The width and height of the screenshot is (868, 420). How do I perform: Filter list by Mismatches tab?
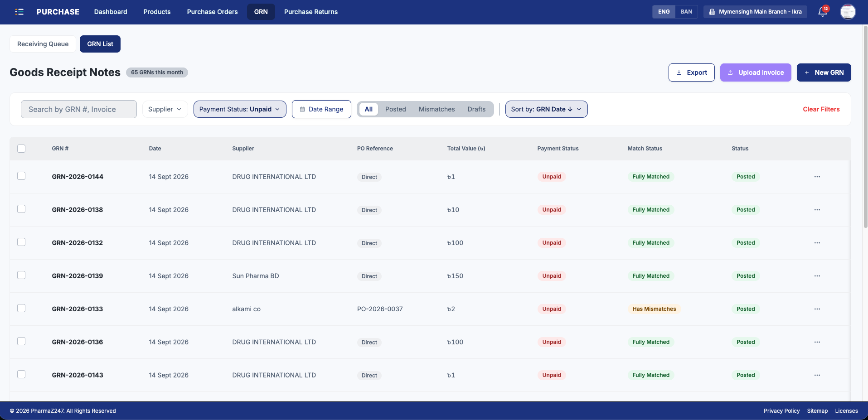tap(436, 109)
